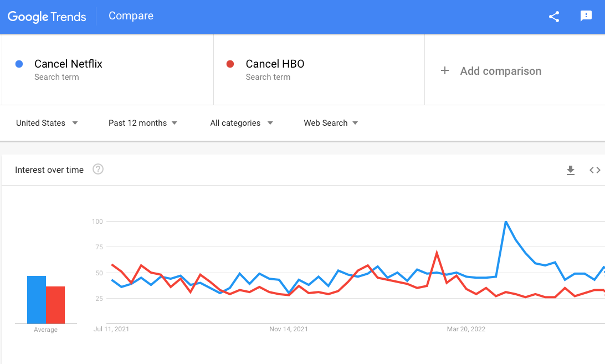Click the peak of the blue trend line

[506, 222]
